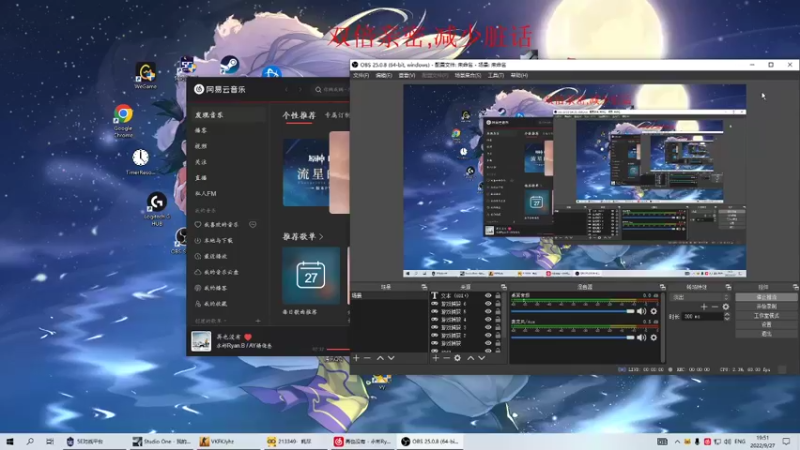Open 每日歌曲推荐 calendar thumbnail
Screen dimensions: 800x450
311,276
